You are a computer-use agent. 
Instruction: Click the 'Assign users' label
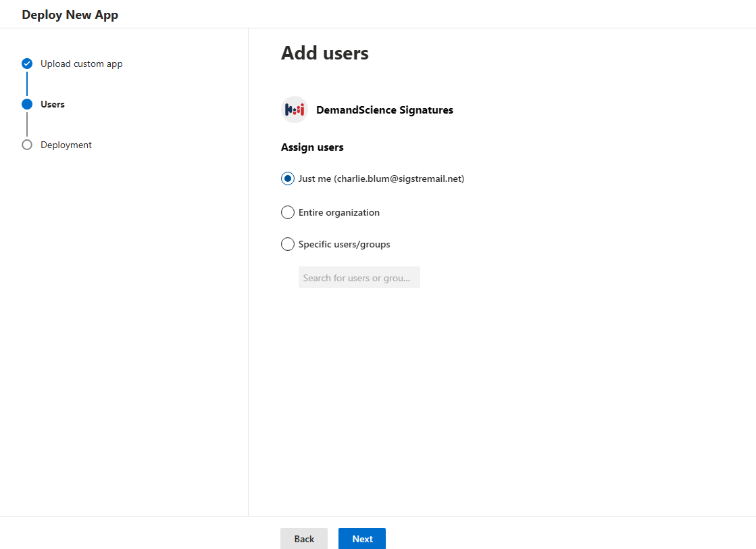[312, 147]
